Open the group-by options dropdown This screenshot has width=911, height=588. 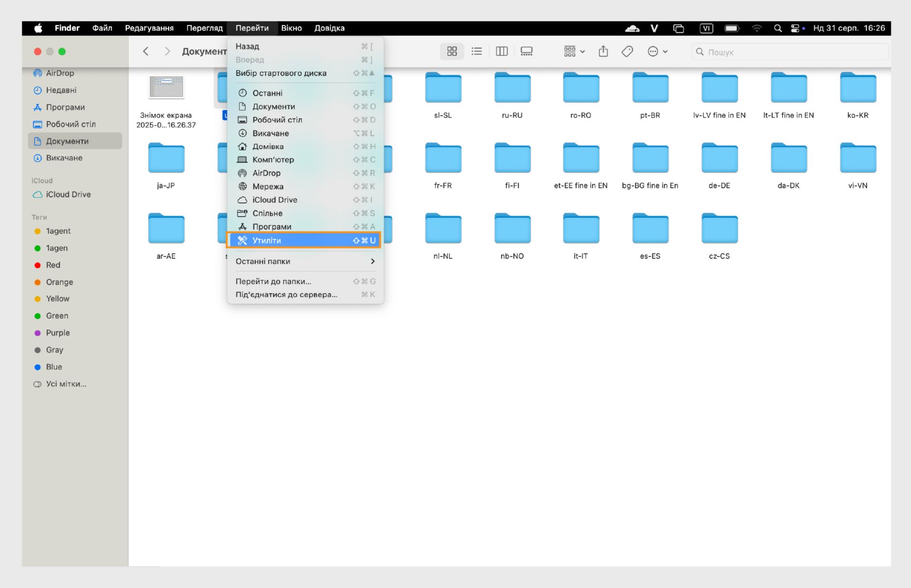tap(574, 51)
